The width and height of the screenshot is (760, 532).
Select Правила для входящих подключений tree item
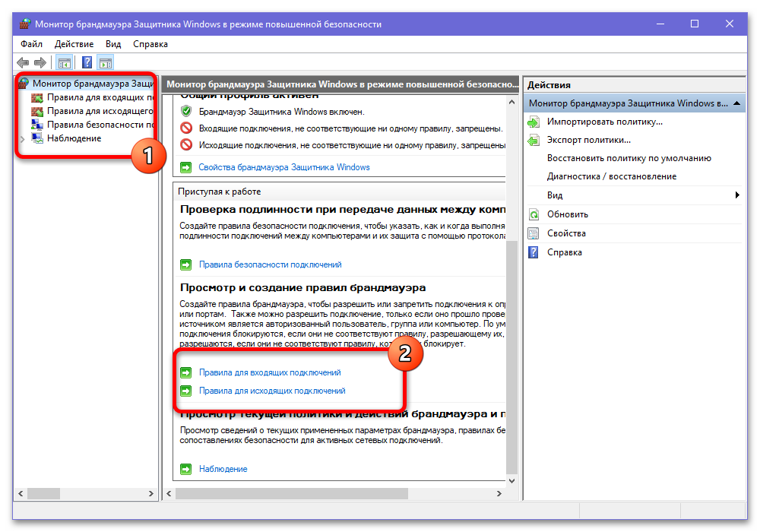point(100,97)
